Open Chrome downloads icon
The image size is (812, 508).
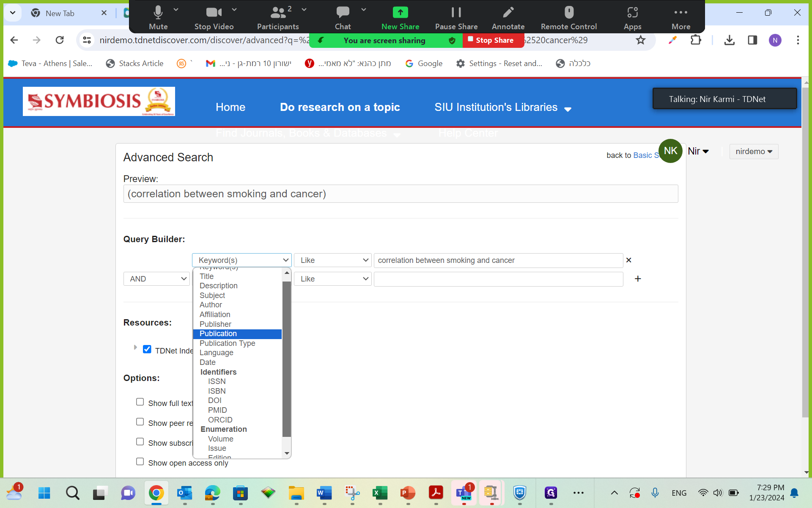click(729, 40)
